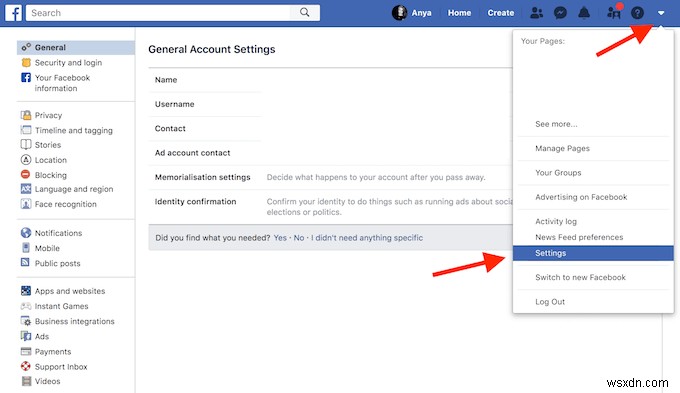Click I didn't need anything specific
Screen dimensions: 680x393
[x=367, y=238]
